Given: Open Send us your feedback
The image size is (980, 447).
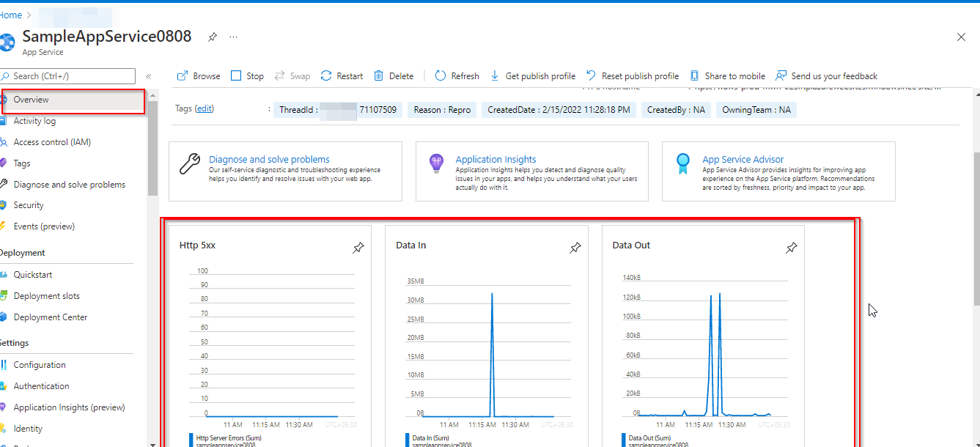Looking at the screenshot, I should click(x=826, y=76).
